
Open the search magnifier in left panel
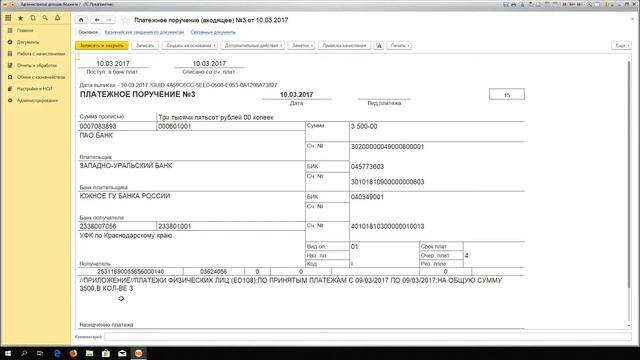tap(45, 18)
